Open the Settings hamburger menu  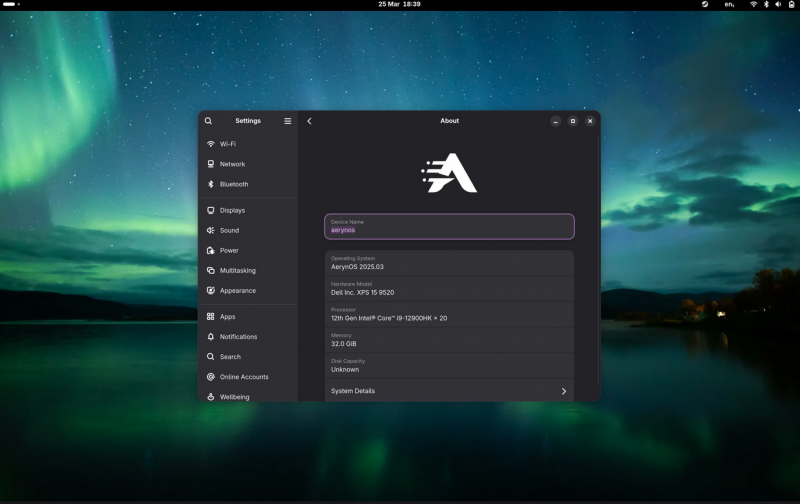(x=288, y=121)
